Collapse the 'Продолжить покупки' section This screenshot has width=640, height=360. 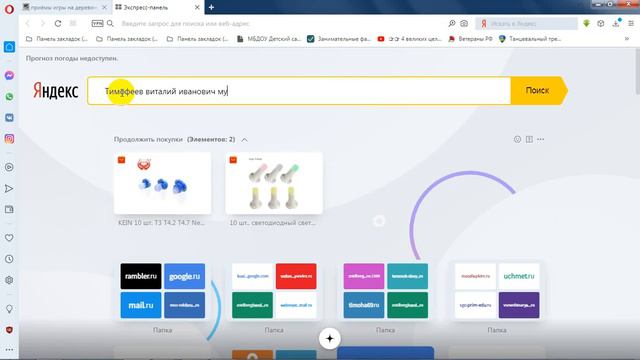click(244, 140)
